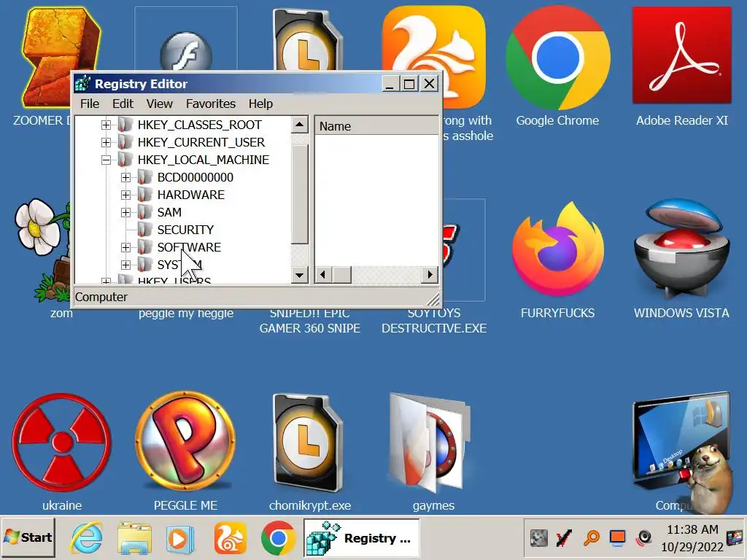The height and width of the screenshot is (560, 747).
Task: Click the values pane horizontal scrollbar thumb
Action: click(341, 275)
